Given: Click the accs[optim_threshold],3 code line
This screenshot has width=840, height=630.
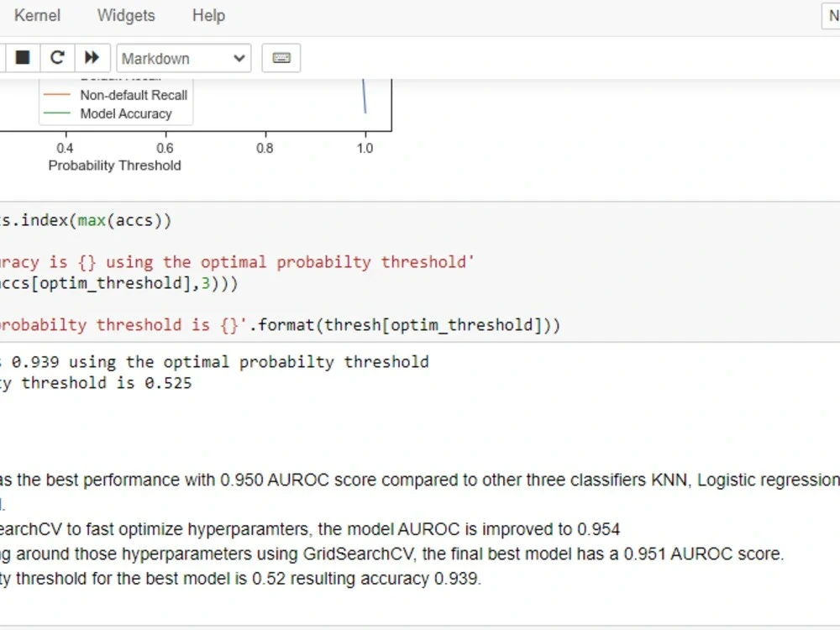Looking at the screenshot, I should point(119,283).
